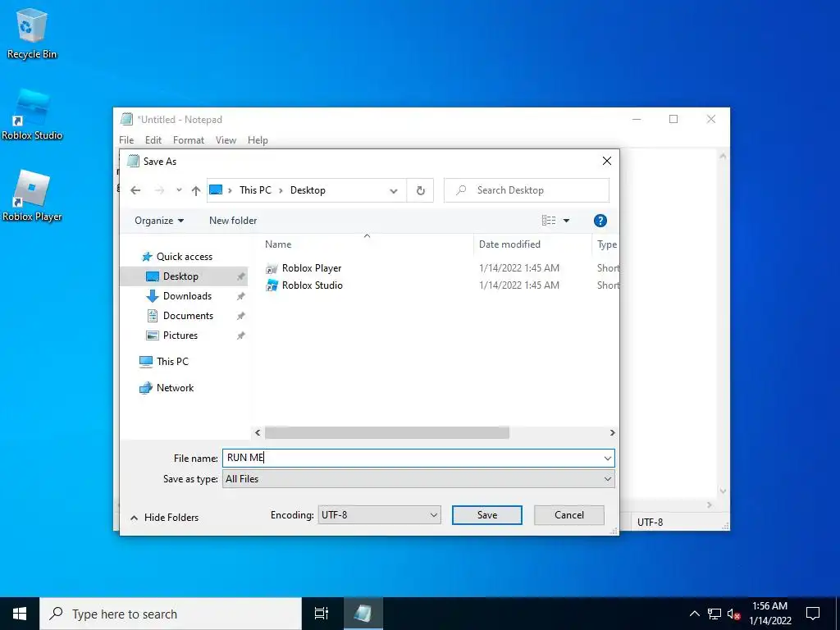Screen dimensions: 840x630
Task: Click the pin icon next to Downloads
Action: (x=241, y=296)
